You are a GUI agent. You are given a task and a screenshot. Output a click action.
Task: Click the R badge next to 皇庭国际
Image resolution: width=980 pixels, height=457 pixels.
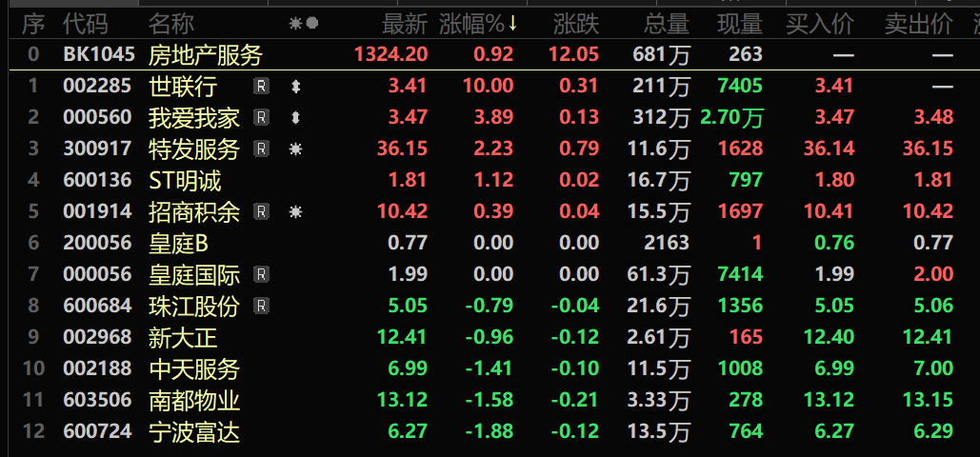(x=262, y=274)
